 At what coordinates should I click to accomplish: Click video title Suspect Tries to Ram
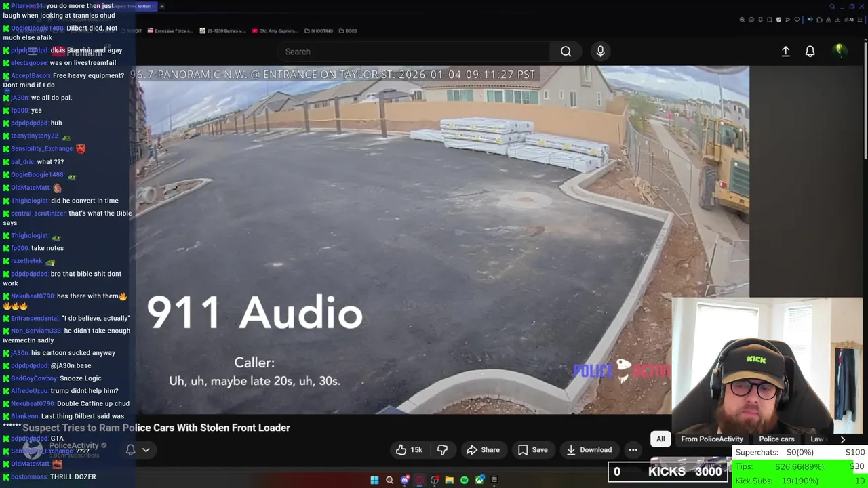tap(156, 428)
